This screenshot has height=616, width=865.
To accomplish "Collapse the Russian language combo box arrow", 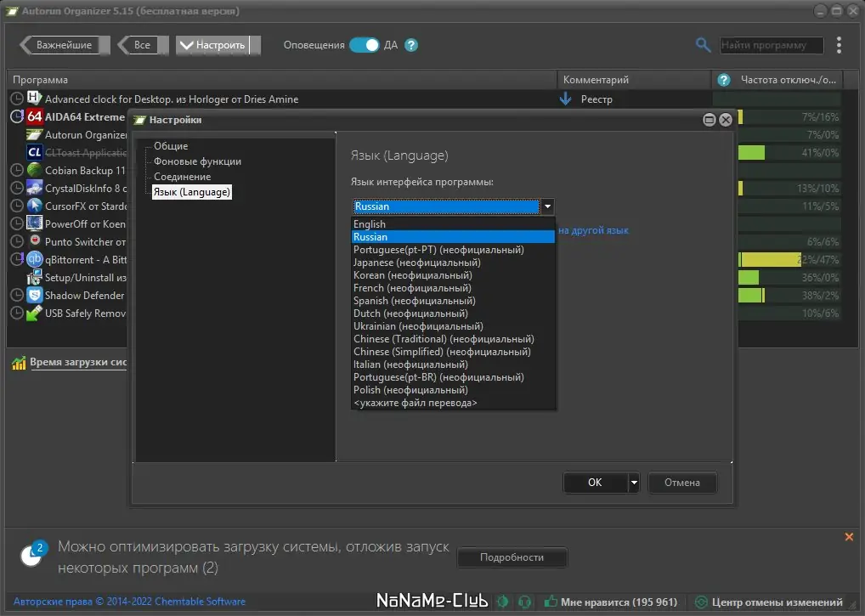I will [547, 206].
